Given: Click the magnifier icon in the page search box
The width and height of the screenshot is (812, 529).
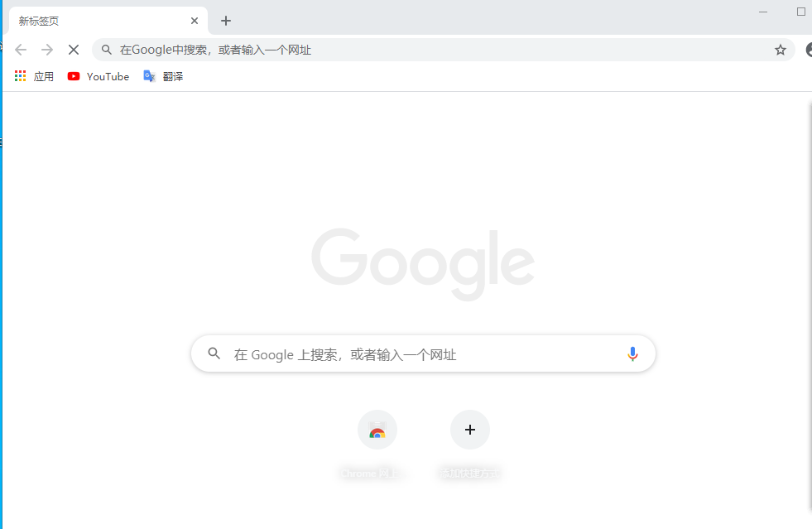Looking at the screenshot, I should (x=214, y=353).
